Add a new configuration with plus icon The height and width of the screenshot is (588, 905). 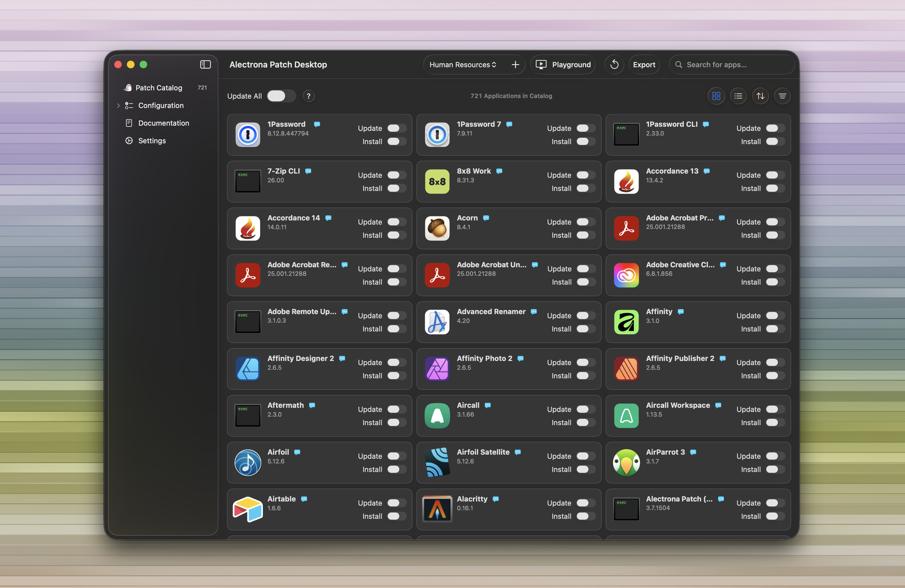click(x=515, y=64)
